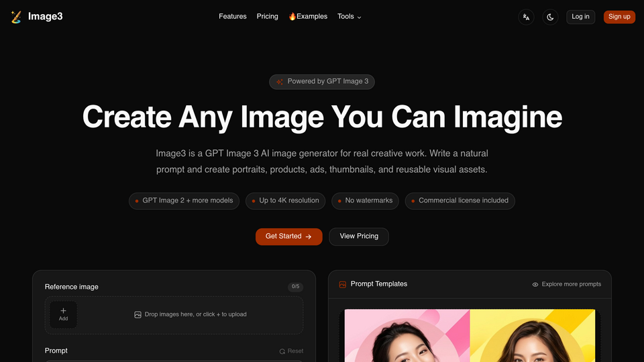The image size is (644, 362).
Task: Open the pink portrait template thumbnail
Action: 407,335
